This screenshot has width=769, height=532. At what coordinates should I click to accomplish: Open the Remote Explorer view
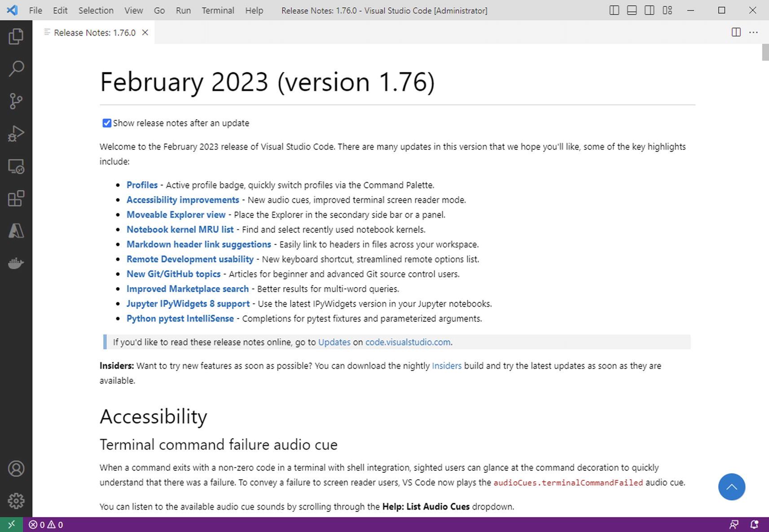coord(16,166)
